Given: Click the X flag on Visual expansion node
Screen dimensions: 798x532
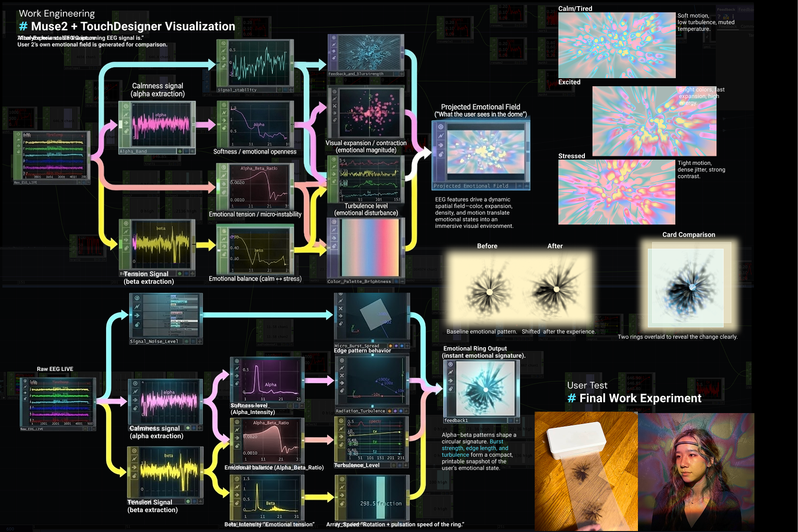Looking at the screenshot, I should point(334,106).
